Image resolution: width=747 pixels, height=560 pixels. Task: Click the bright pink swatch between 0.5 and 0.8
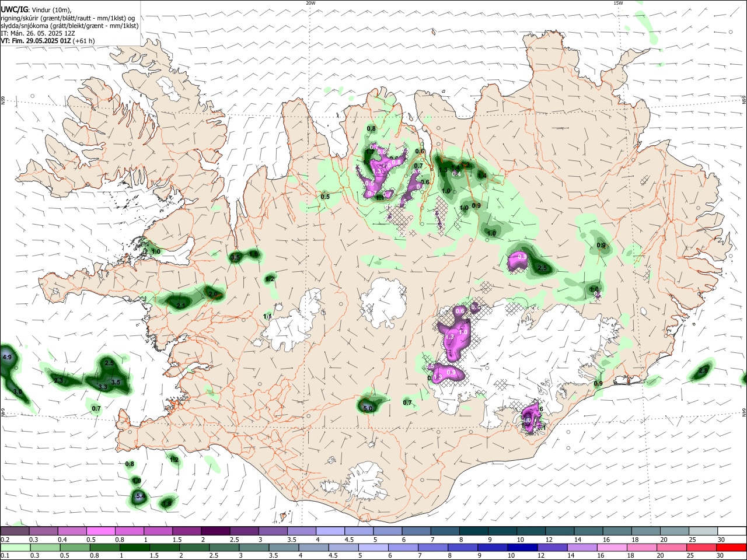[x=100, y=531]
